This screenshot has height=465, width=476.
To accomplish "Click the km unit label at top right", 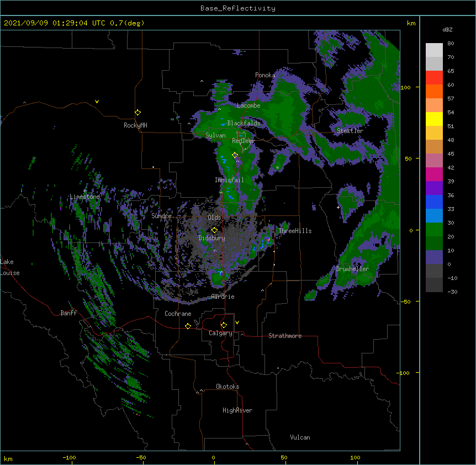I will (411, 23).
